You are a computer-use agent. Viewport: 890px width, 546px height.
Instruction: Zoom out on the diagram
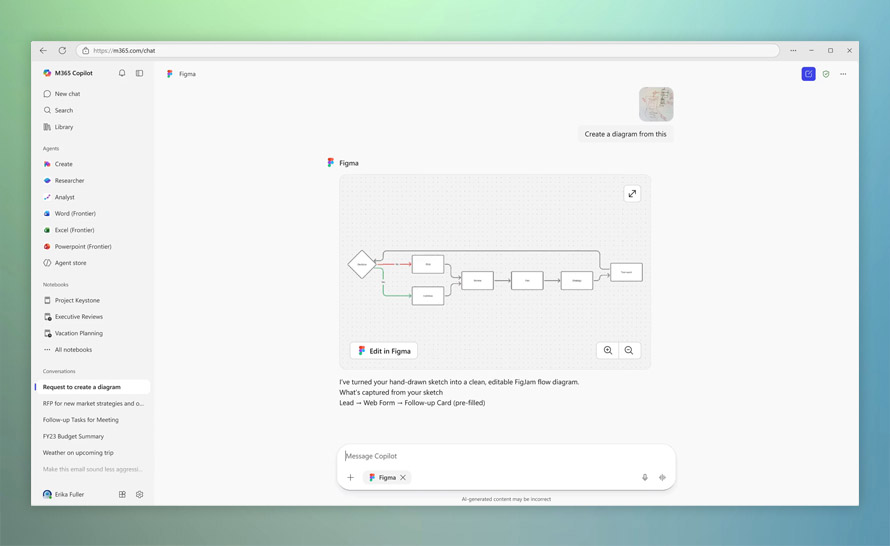629,350
